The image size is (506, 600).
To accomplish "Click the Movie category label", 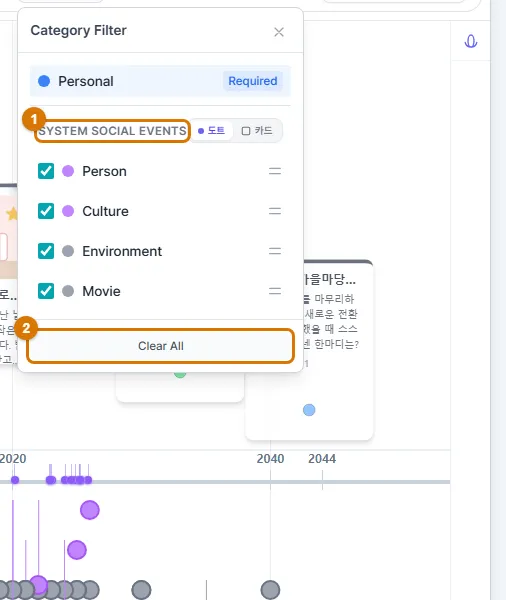I will (x=101, y=291).
